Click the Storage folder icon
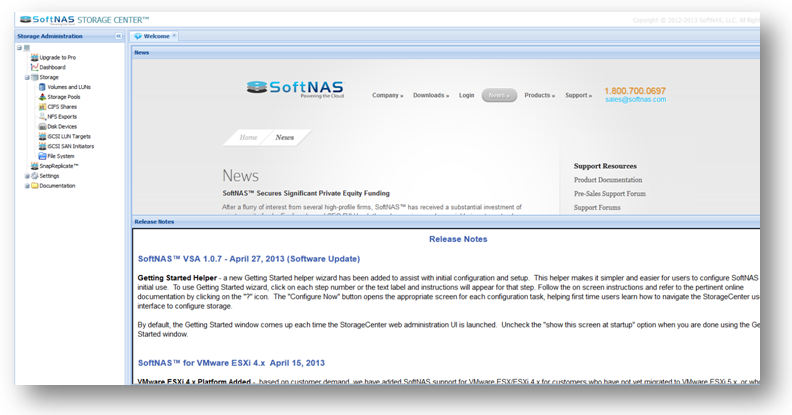 click(x=34, y=77)
